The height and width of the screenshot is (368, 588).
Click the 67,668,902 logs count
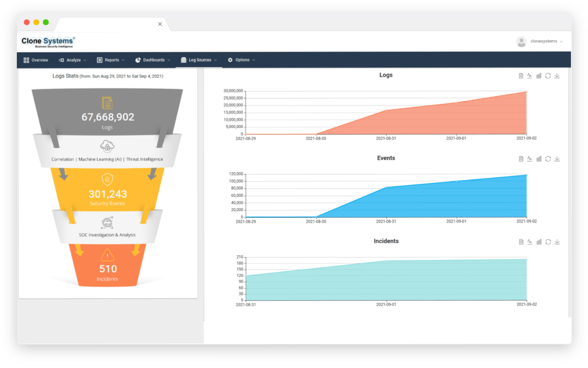(x=108, y=117)
